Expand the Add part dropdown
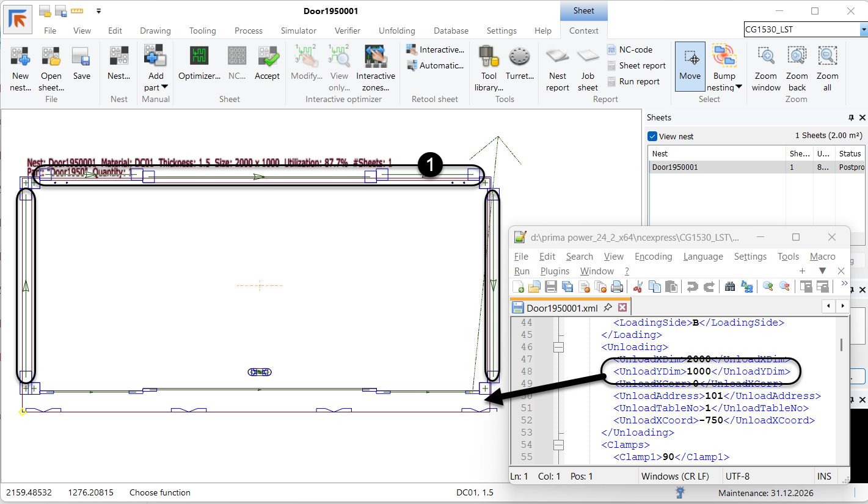Screen dimensions: 868x504 [164, 87]
